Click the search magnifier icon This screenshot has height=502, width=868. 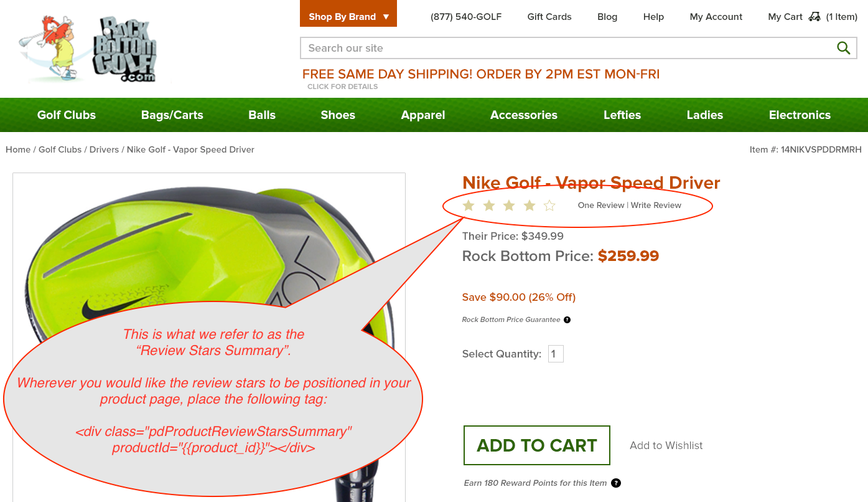tap(843, 48)
